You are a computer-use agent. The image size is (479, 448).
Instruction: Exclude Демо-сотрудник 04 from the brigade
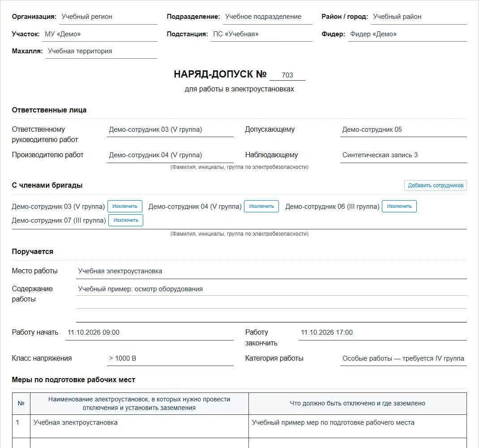coord(261,207)
